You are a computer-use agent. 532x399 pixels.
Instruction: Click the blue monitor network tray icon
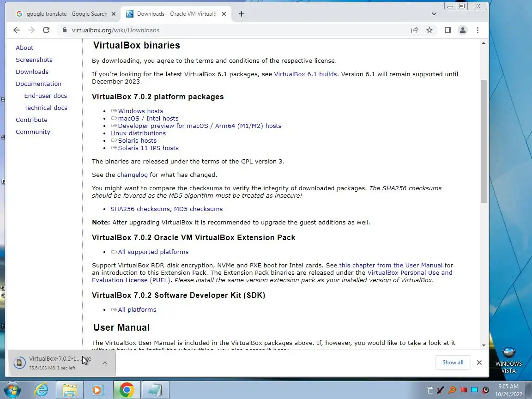coord(474,390)
